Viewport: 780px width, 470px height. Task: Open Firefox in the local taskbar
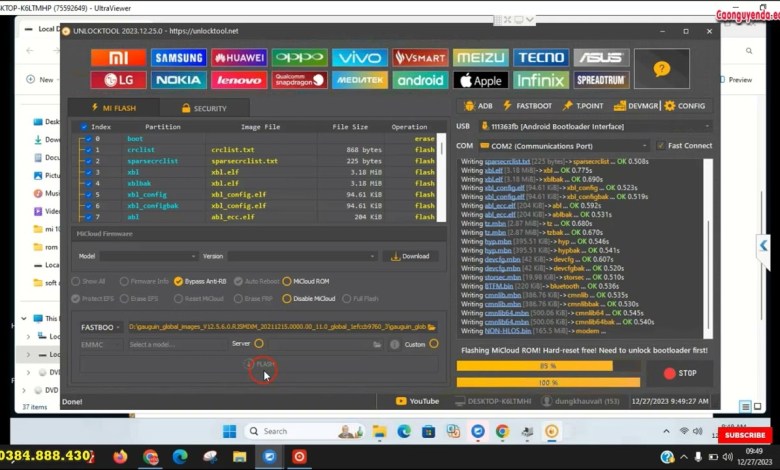click(x=120, y=457)
